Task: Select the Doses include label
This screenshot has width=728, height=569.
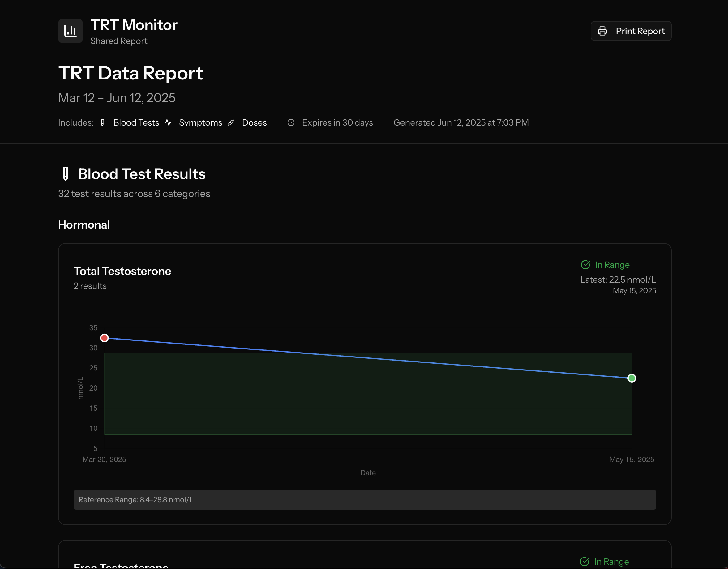Action: click(254, 122)
